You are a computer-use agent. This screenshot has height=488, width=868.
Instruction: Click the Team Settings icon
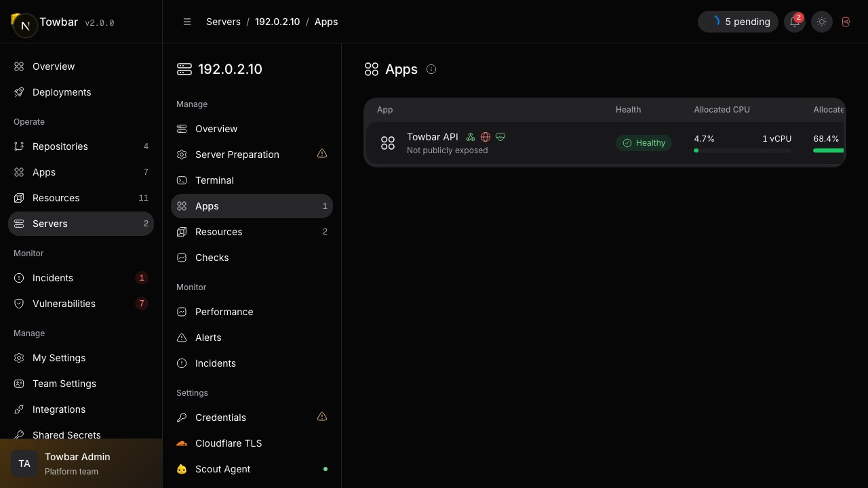coord(19,384)
